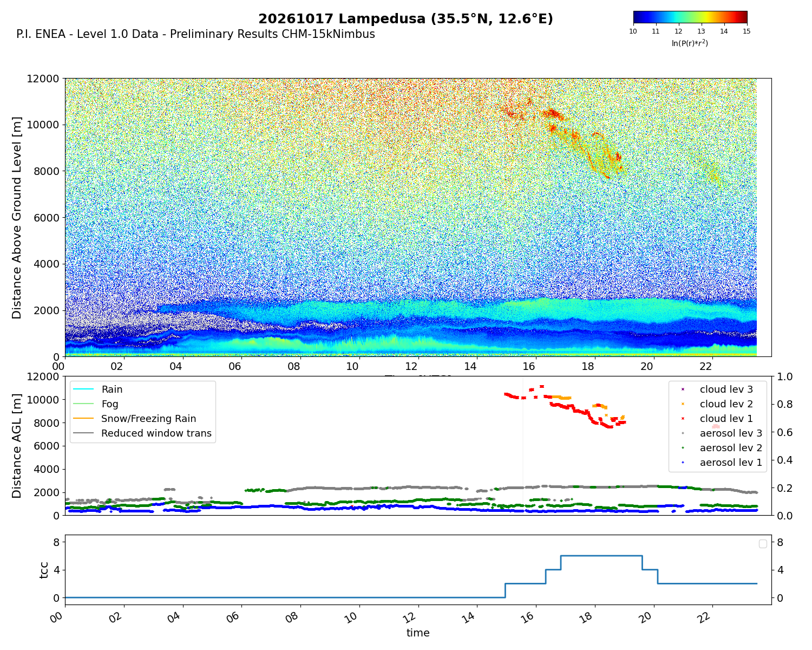Click the "tcc" y-axis label
The height and width of the screenshot is (650, 812).
pyautogui.click(x=44, y=570)
